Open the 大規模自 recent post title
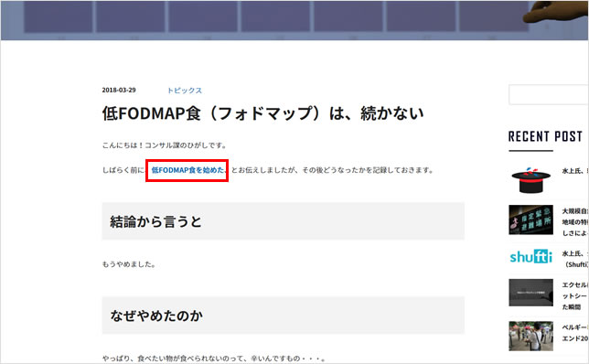 575,222
